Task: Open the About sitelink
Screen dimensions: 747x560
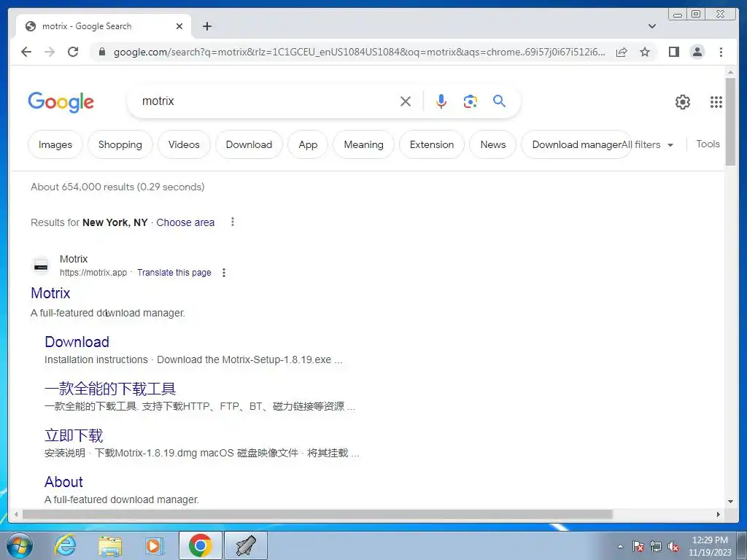Action: click(x=64, y=482)
